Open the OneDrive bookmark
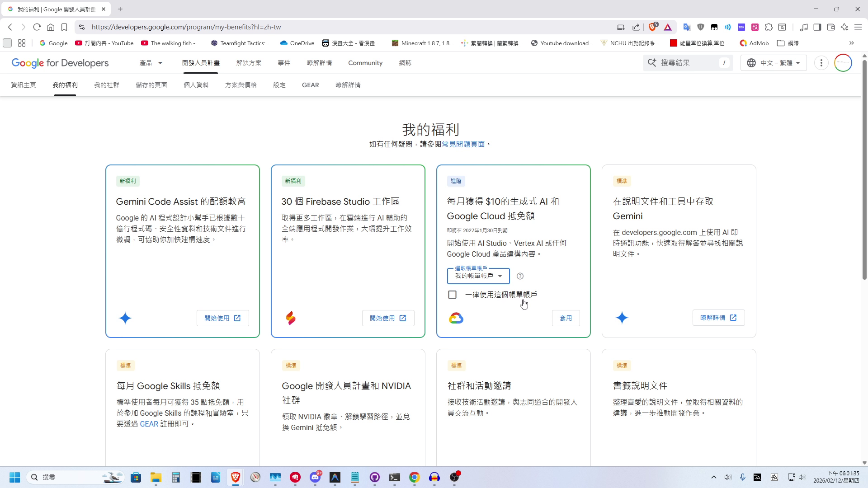This screenshot has height=488, width=868. (x=297, y=43)
